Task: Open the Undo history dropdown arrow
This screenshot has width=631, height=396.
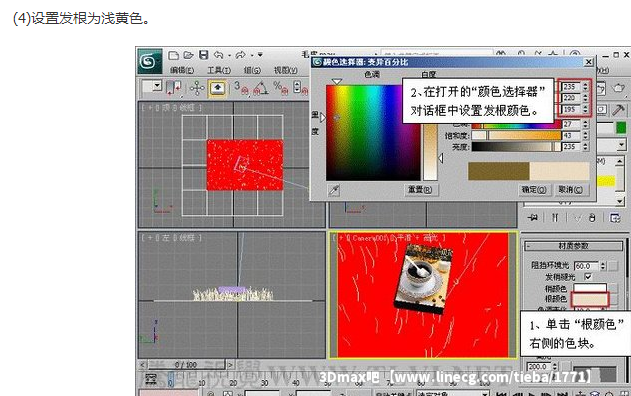Action: 229,56
